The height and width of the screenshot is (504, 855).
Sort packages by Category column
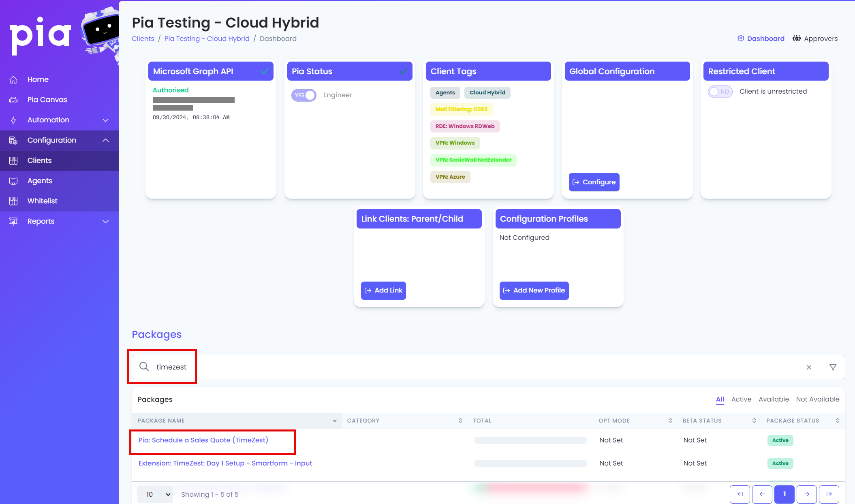pyautogui.click(x=460, y=421)
